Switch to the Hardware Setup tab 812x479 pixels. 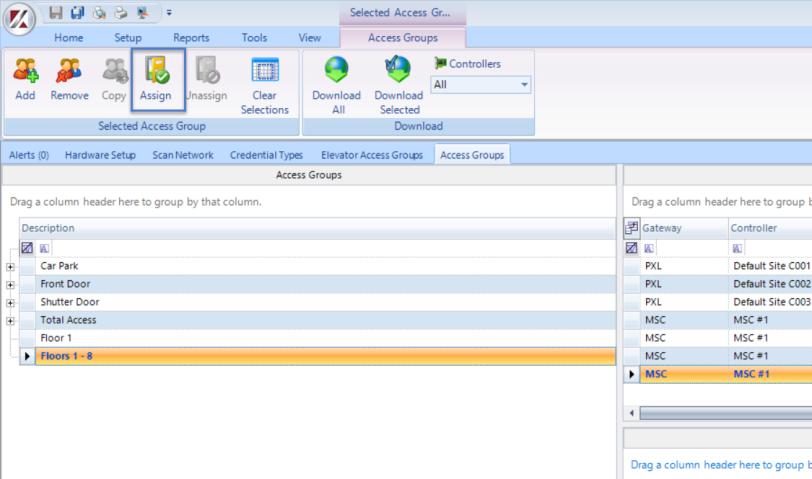click(x=100, y=155)
